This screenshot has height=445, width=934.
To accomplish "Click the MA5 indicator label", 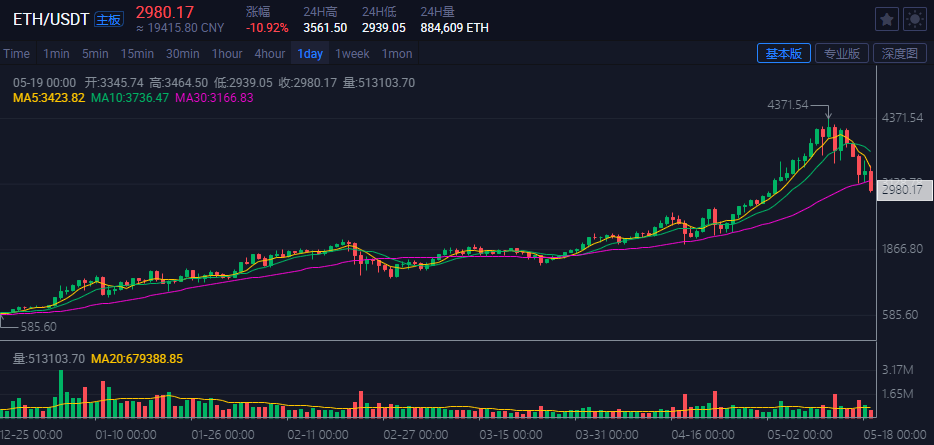I will [48, 98].
